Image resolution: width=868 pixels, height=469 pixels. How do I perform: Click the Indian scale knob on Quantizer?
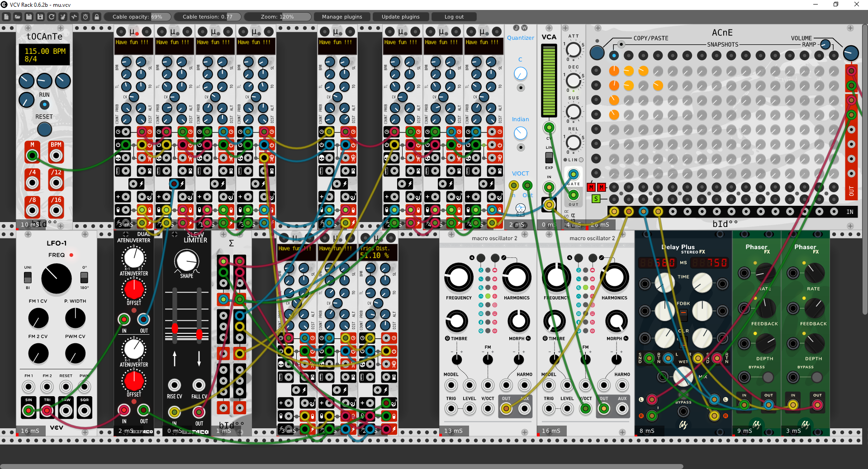point(521,133)
